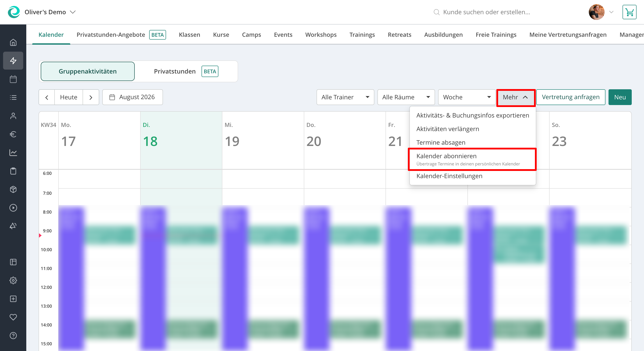Open the settings gear icon
The image size is (644, 351).
pos(13,280)
